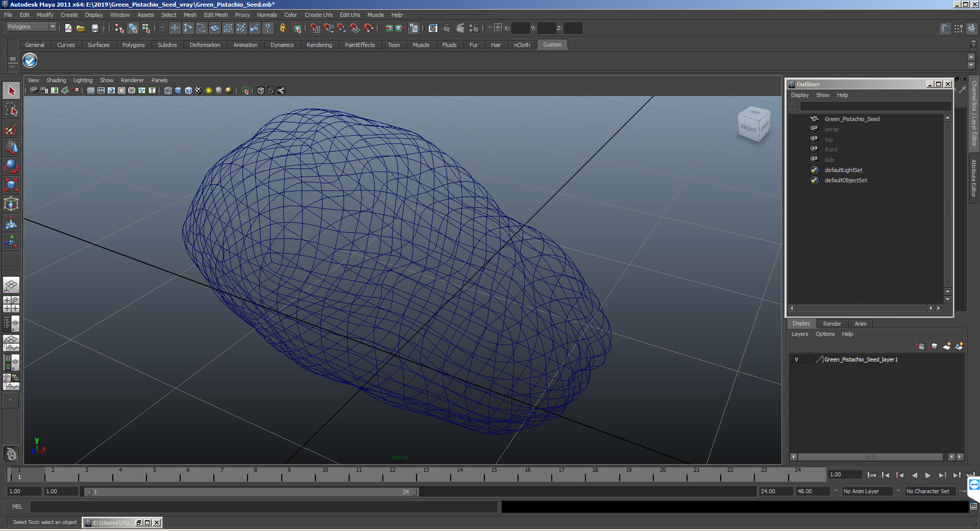Move selected layer up icon

921,346
